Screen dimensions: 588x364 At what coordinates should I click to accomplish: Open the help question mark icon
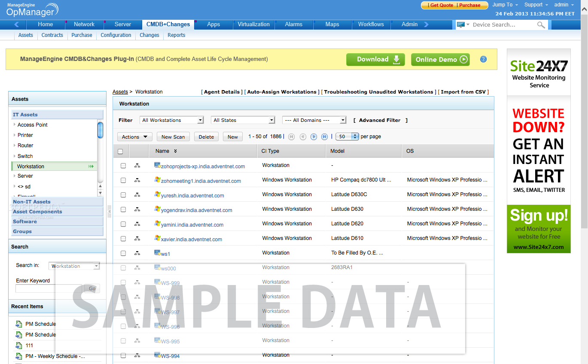(x=483, y=59)
